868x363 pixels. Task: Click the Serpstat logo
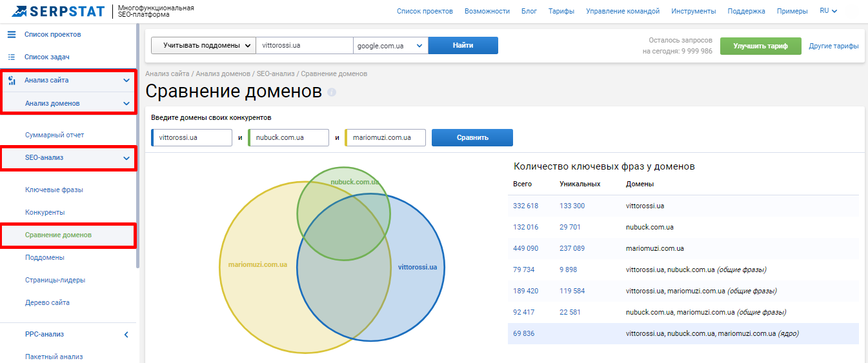pyautogui.click(x=59, y=11)
